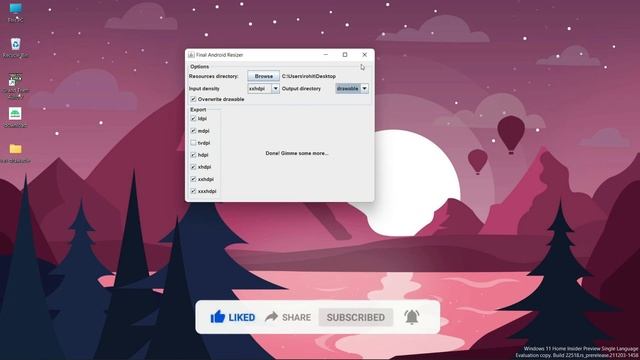Close the Final Android Resizer window
The height and width of the screenshot is (360, 640).
pos(364,55)
